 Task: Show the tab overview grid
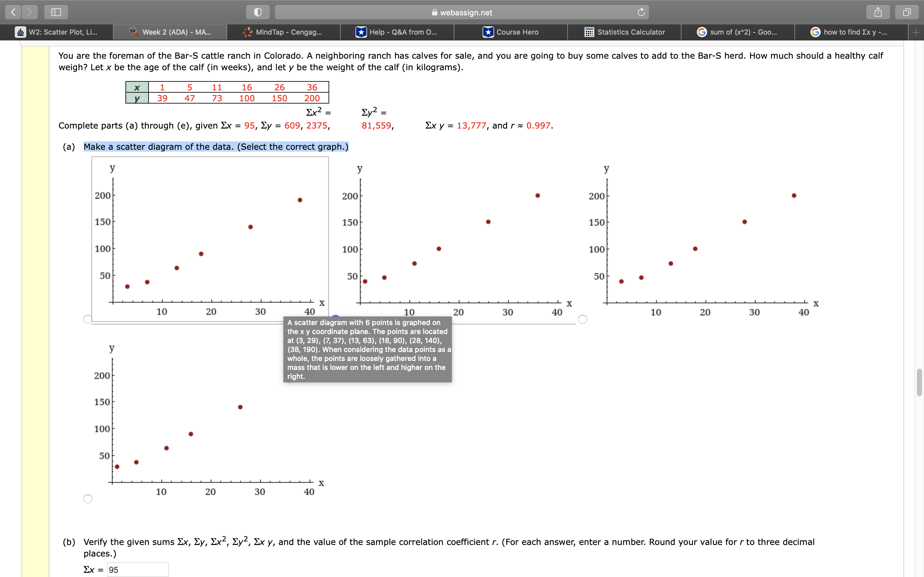tap(907, 12)
